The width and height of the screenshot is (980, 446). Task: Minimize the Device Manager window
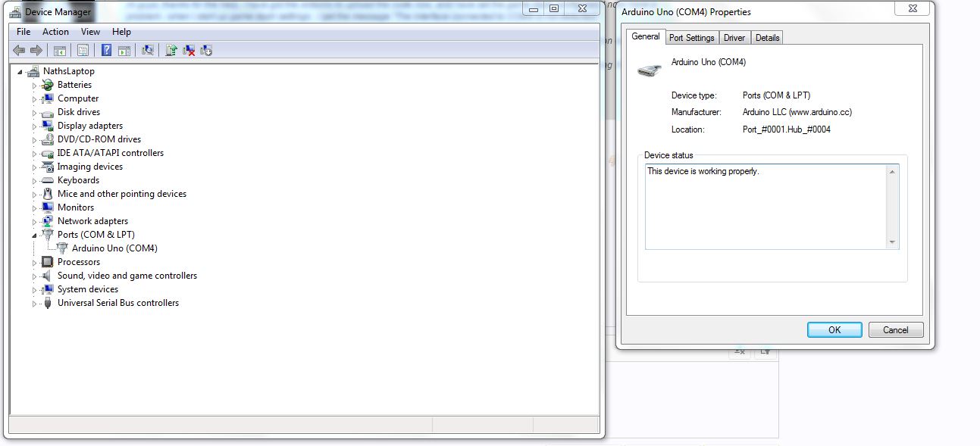[533, 8]
